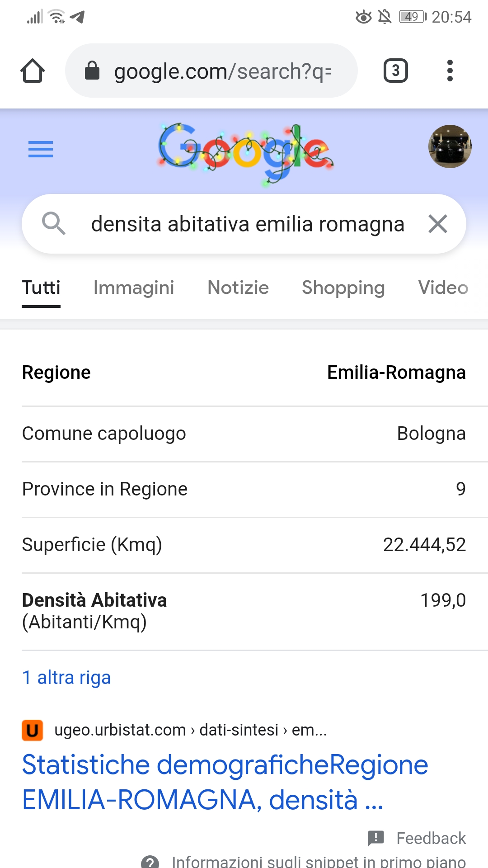The width and height of the screenshot is (488, 868).
Task: Tap the address bar URL field
Action: [x=221, y=71]
